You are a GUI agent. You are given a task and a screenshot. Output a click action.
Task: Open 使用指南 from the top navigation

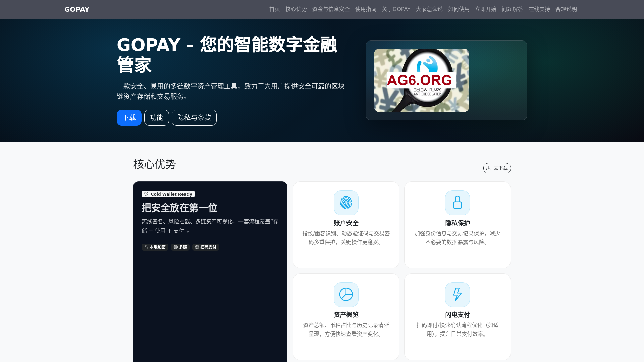(366, 9)
